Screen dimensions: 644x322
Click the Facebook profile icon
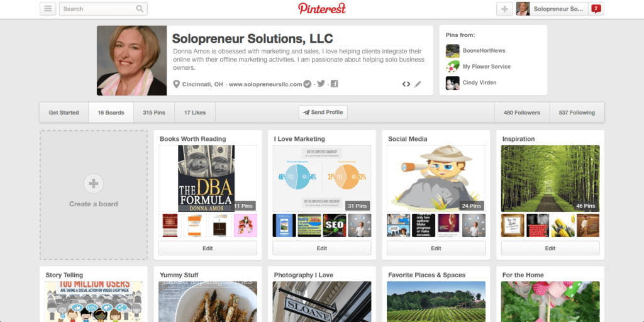coord(335,84)
